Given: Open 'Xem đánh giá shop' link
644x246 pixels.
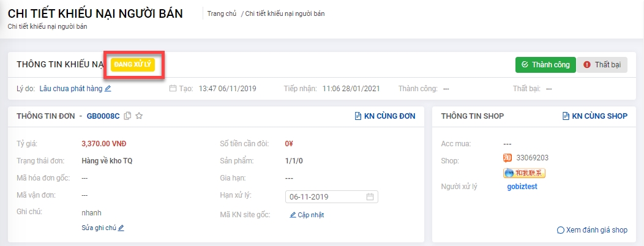Looking at the screenshot, I should click(592, 230).
